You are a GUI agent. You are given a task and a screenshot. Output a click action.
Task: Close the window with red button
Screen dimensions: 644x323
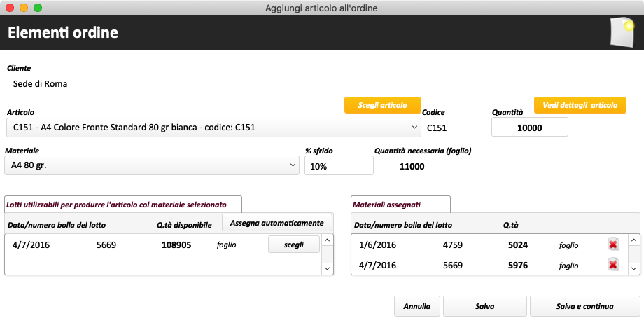10,8
